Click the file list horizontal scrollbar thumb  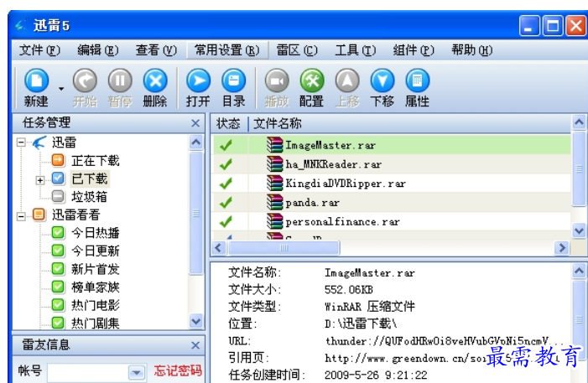point(284,248)
